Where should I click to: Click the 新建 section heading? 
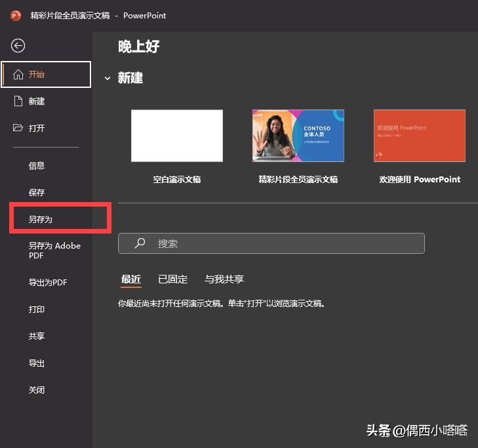(x=130, y=78)
